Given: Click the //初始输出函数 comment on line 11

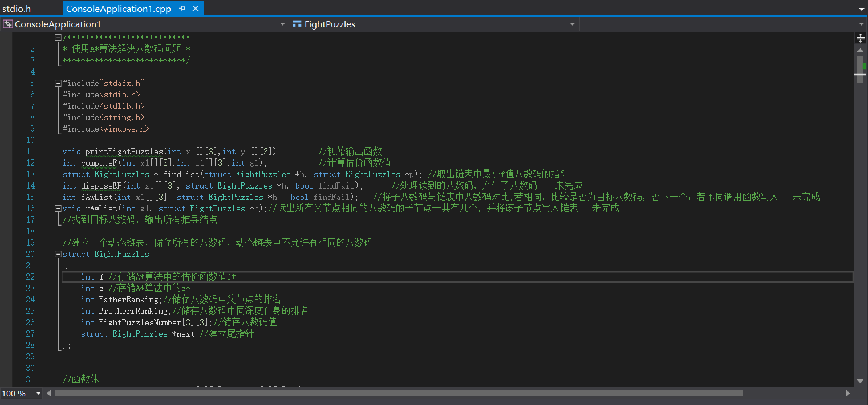Looking at the screenshot, I should (350, 152).
